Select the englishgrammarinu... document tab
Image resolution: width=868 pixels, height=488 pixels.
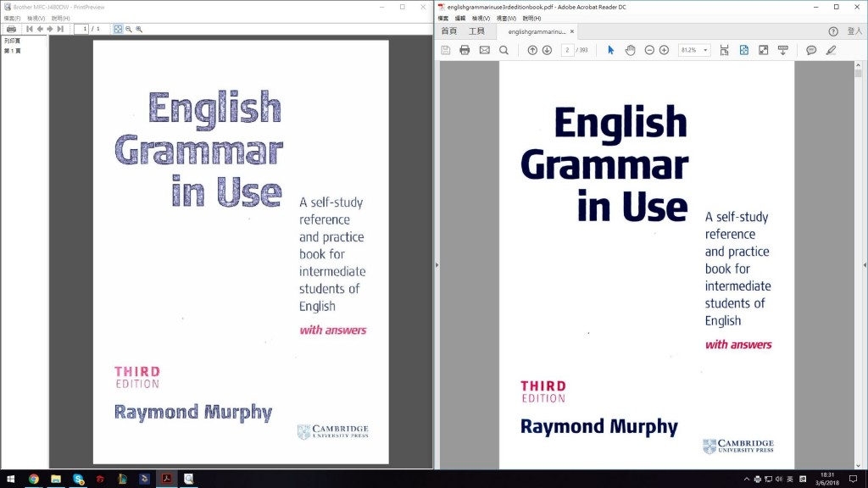pyautogui.click(x=537, y=31)
